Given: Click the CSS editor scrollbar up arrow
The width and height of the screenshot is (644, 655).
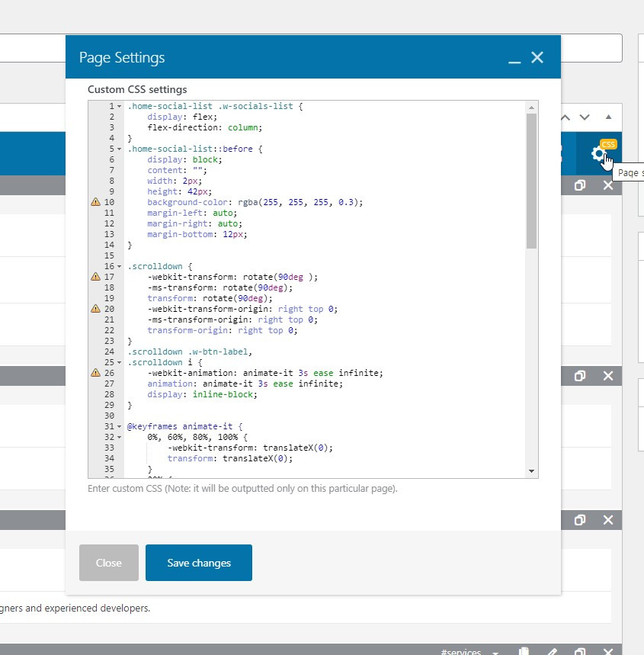Looking at the screenshot, I should (532, 108).
